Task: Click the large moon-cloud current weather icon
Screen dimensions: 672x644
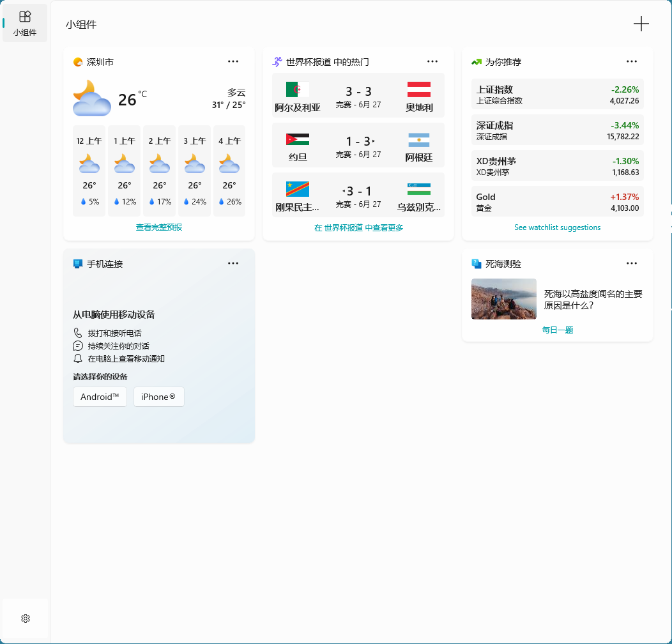Action: click(x=92, y=98)
